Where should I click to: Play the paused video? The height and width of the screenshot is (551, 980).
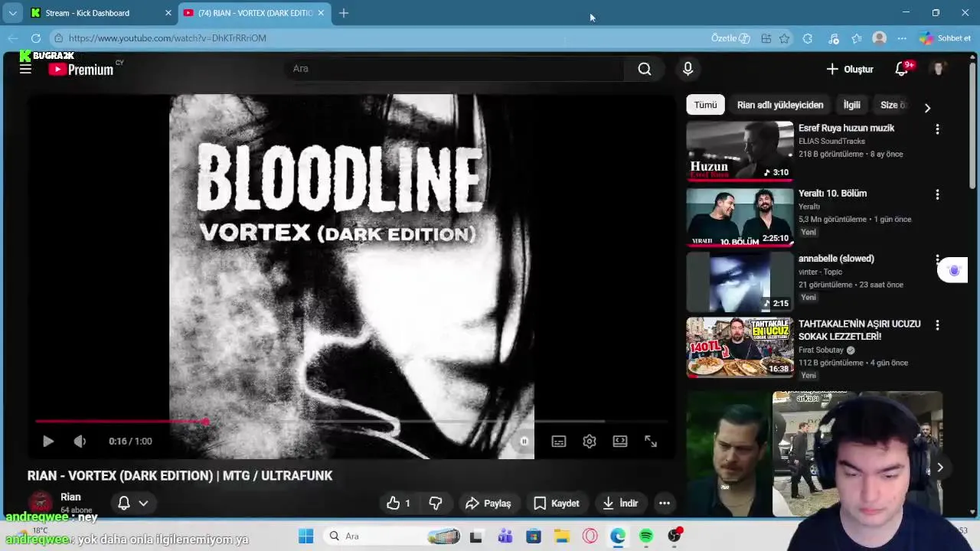pyautogui.click(x=47, y=442)
